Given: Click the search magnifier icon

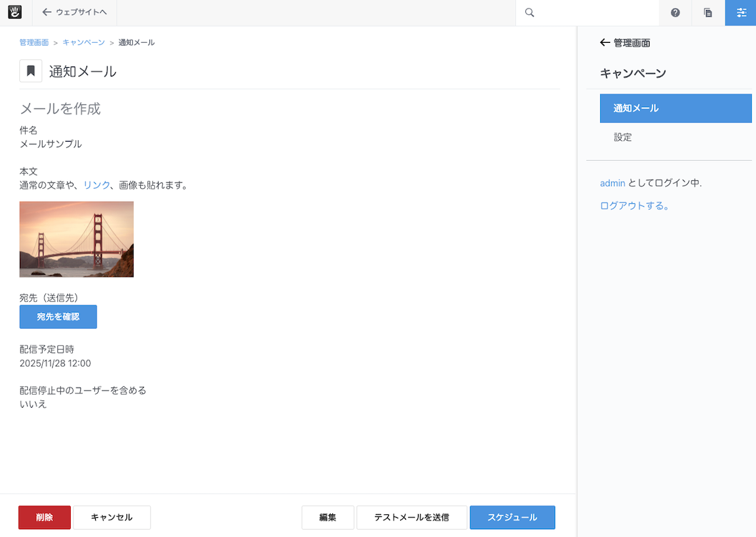Looking at the screenshot, I should [529, 13].
